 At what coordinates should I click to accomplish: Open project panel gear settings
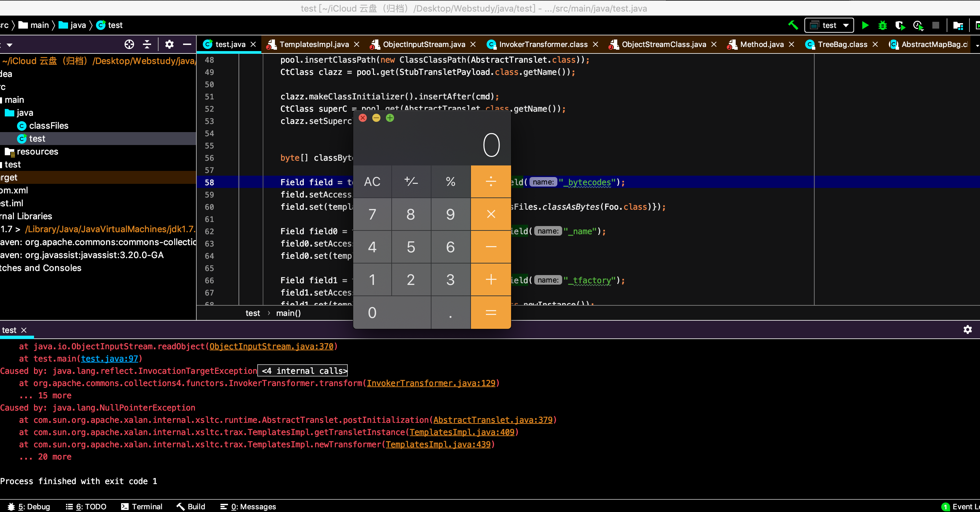(169, 45)
